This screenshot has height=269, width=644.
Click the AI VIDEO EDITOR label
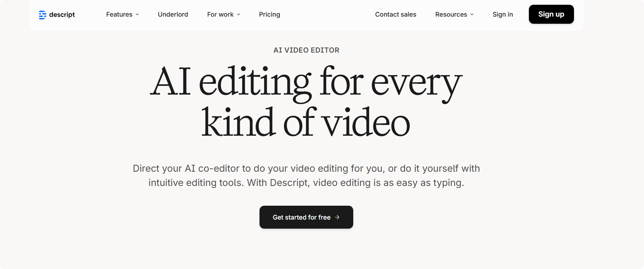(306, 50)
